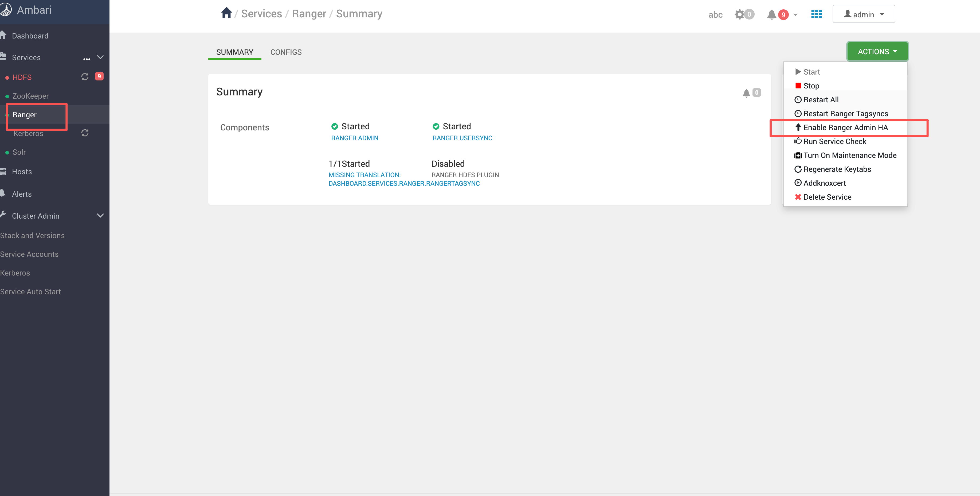The width and height of the screenshot is (980, 496).
Task: Click HDFS restart-required refresh icon
Action: (85, 77)
